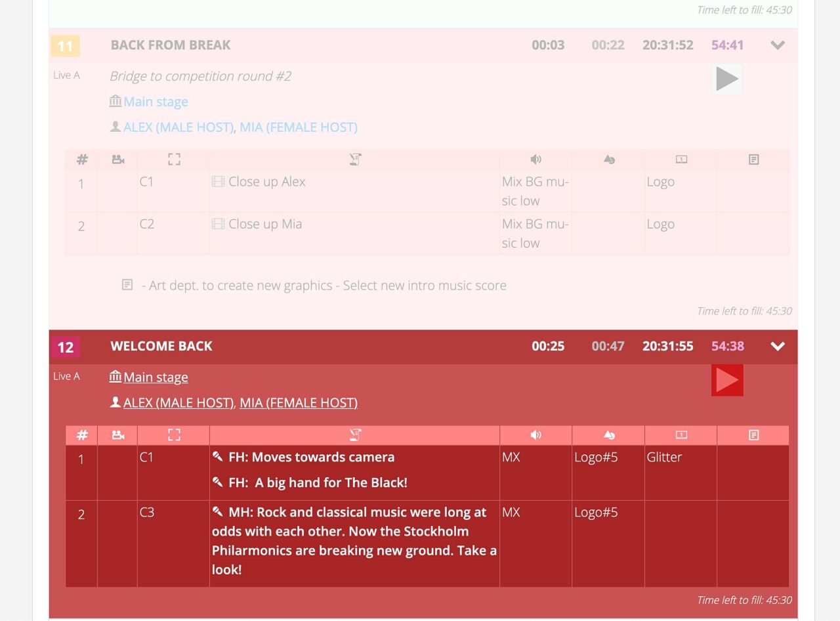Open MIA (FEMALE HOST) link in WELCOME BACK
The image size is (840, 621).
[299, 402]
